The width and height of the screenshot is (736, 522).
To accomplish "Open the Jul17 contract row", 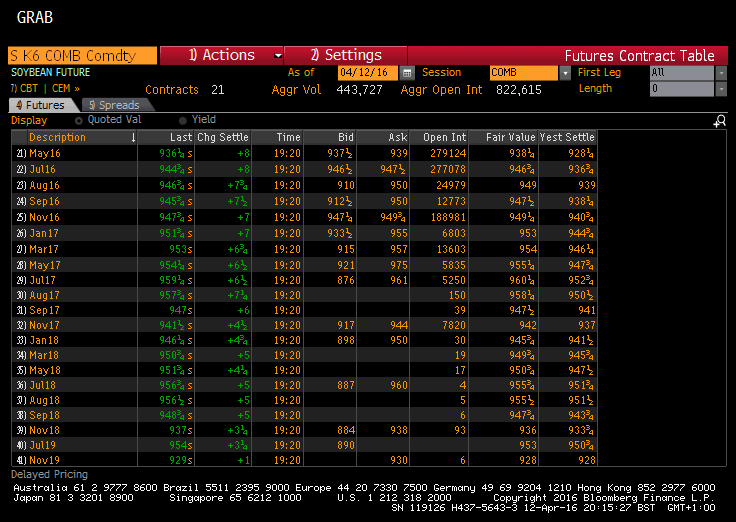I will 304,280.
